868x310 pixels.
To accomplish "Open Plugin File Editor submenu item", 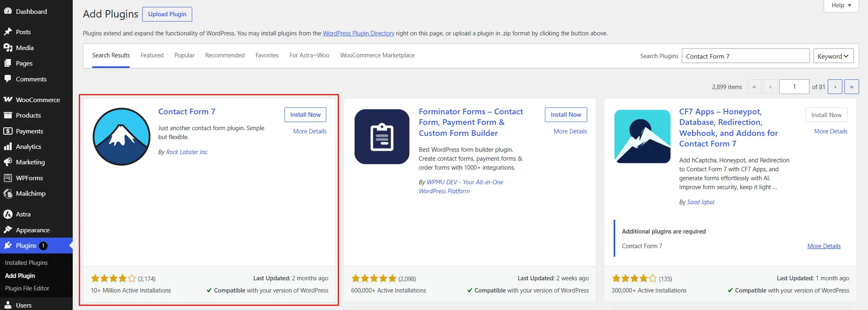I will [x=27, y=288].
